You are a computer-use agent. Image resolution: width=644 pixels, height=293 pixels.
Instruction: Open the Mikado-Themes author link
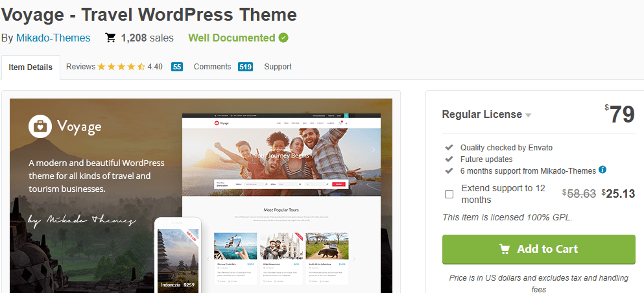[x=53, y=38]
